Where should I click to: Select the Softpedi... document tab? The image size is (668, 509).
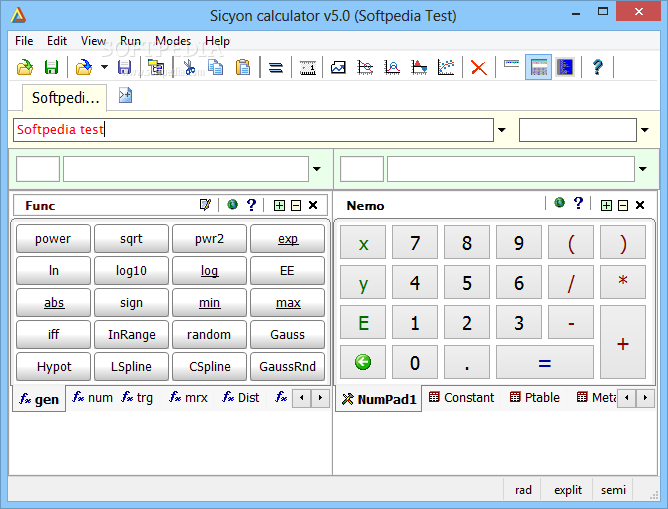pyautogui.click(x=65, y=98)
